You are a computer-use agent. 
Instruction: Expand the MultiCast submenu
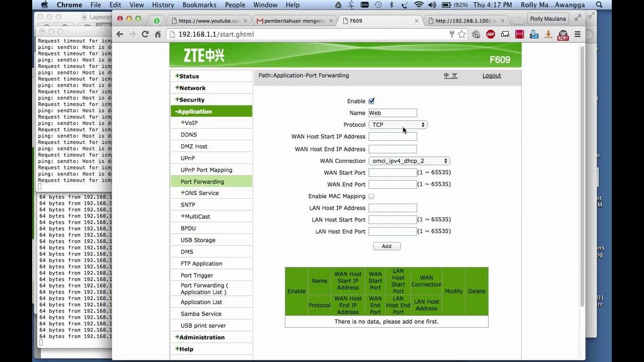195,216
